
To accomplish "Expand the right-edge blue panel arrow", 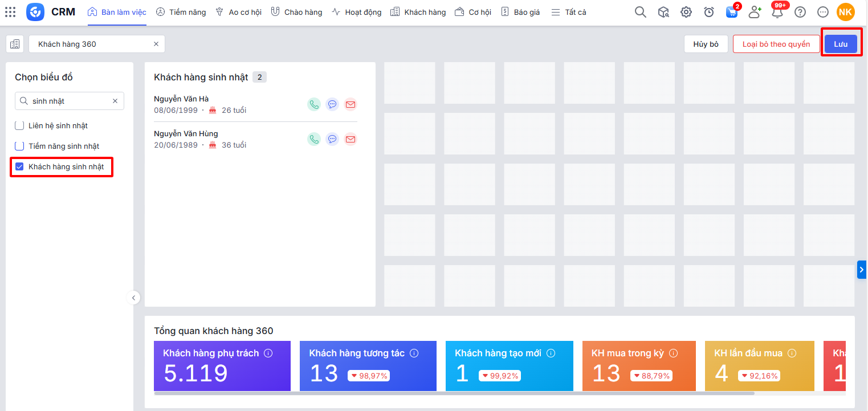I will click(862, 270).
